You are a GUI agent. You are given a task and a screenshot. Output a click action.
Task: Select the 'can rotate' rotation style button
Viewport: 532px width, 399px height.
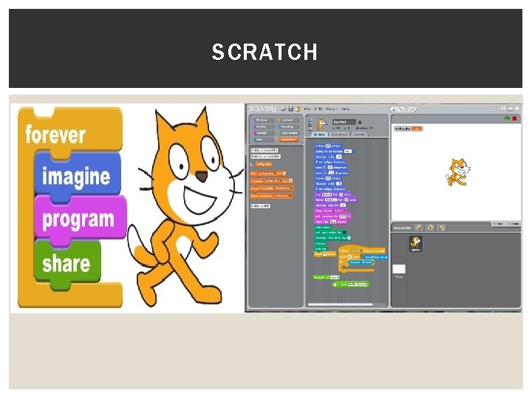(310, 120)
